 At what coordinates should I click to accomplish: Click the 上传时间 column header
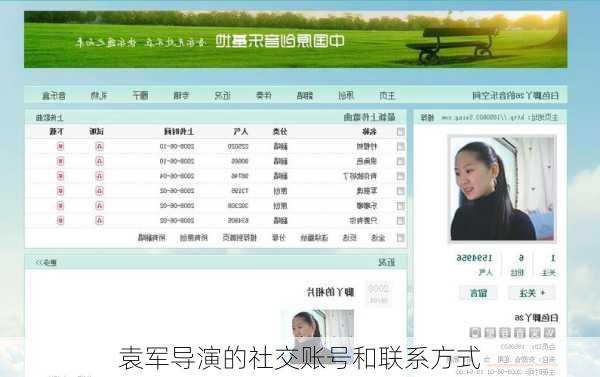click(179, 132)
